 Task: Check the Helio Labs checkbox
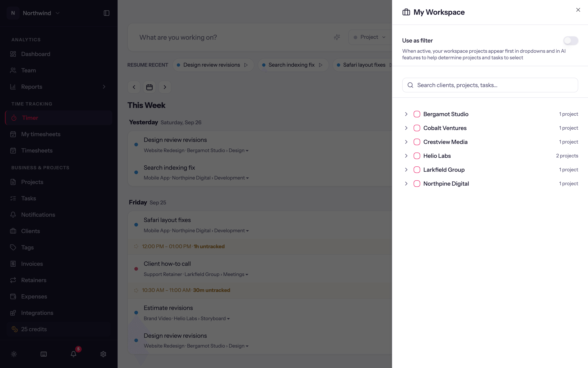417,156
